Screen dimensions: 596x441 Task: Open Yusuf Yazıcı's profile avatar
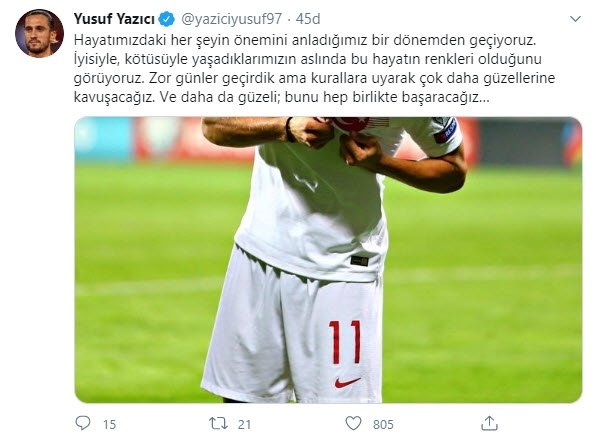click(39, 33)
